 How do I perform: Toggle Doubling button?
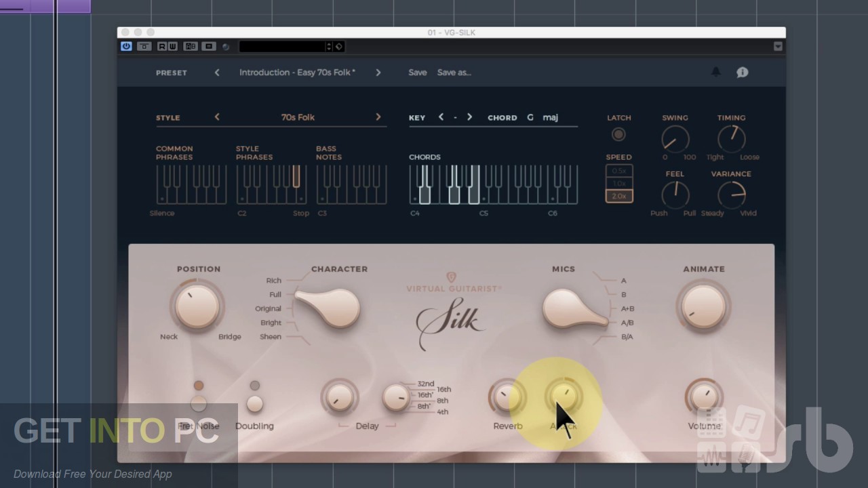pos(254,404)
